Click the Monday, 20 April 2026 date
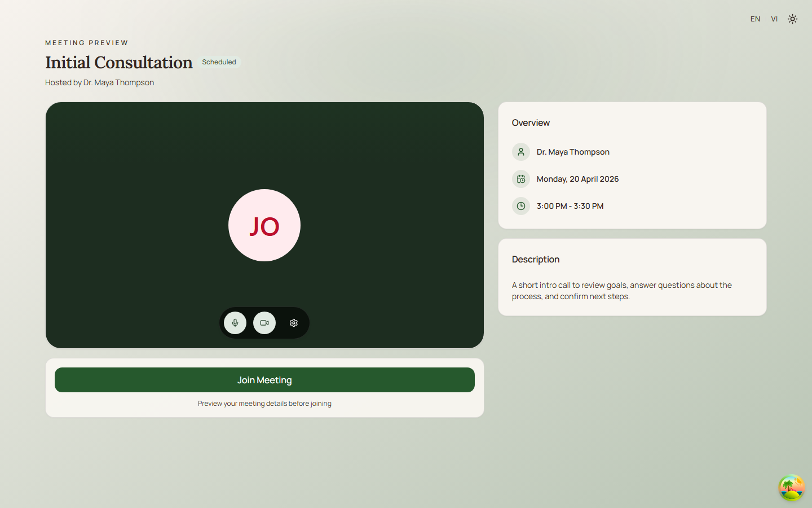This screenshot has height=508, width=812. point(577,179)
